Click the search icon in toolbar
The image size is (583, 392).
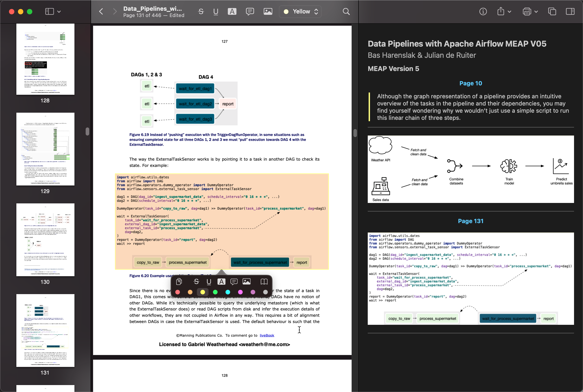[346, 11]
